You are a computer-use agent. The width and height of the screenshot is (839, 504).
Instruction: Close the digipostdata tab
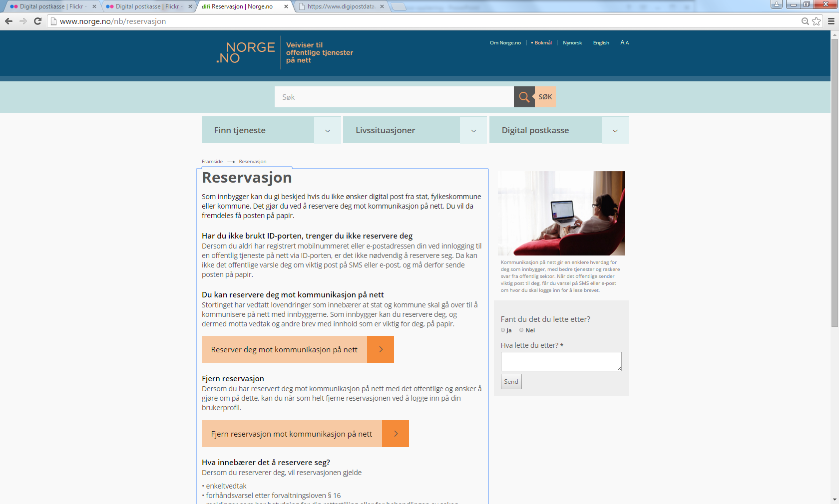pyautogui.click(x=382, y=6)
